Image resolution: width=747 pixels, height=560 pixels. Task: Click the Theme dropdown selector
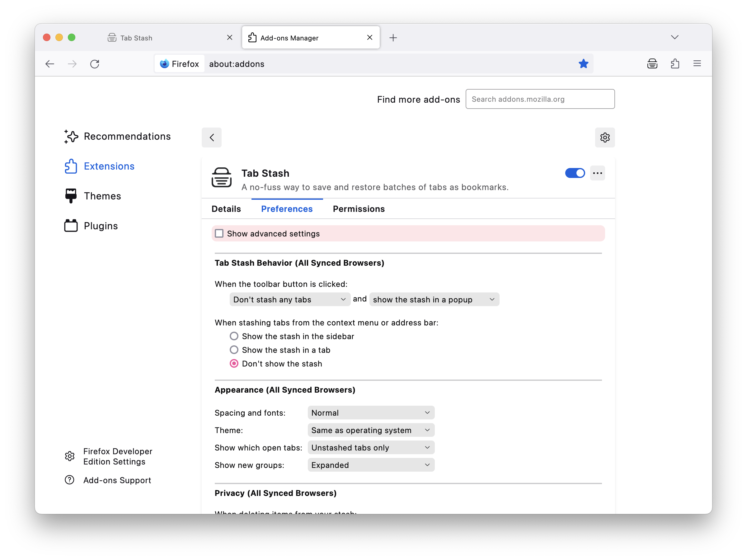coord(370,430)
